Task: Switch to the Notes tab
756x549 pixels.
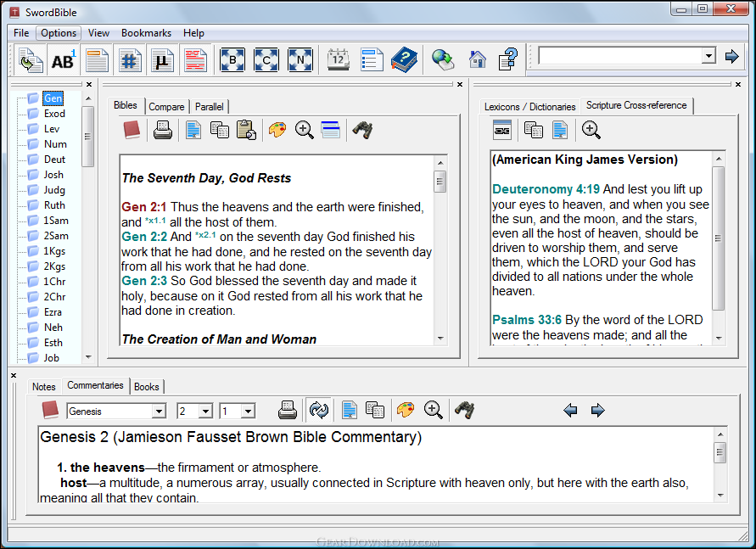Action: [x=44, y=387]
